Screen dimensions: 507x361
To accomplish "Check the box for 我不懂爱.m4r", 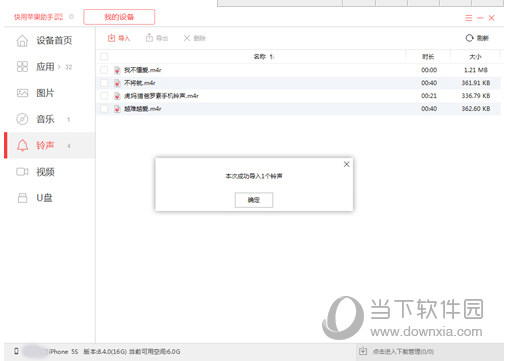I will point(104,70).
